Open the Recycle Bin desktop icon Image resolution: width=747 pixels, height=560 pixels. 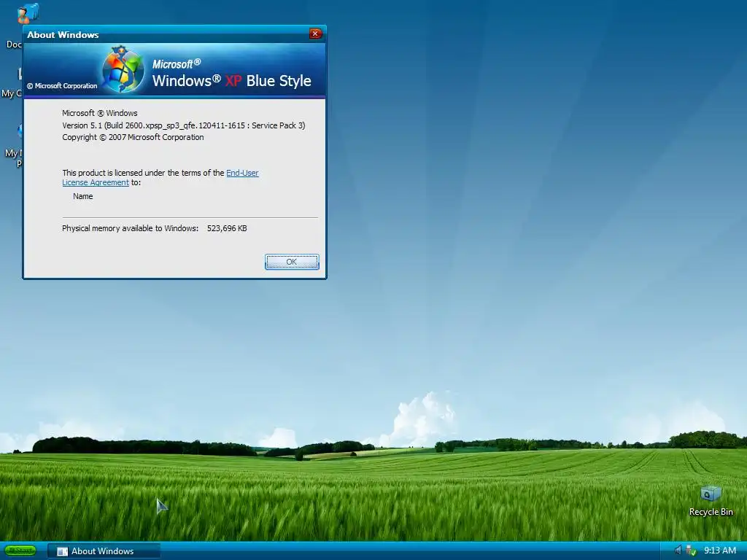tap(711, 500)
